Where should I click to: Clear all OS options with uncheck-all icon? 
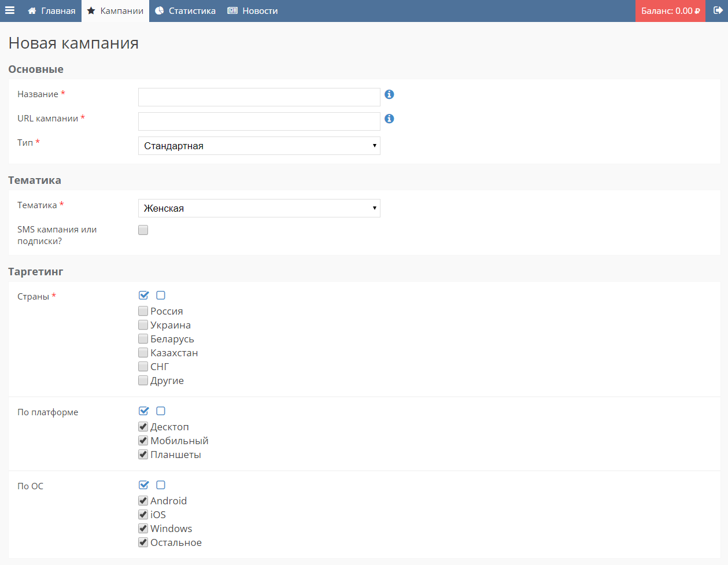tap(161, 485)
